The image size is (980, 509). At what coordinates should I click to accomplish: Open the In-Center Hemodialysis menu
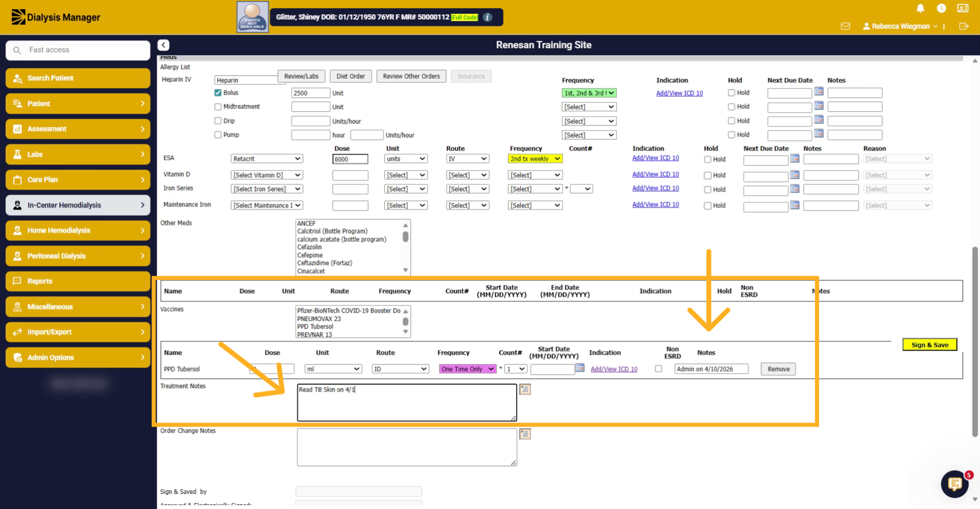click(x=78, y=205)
